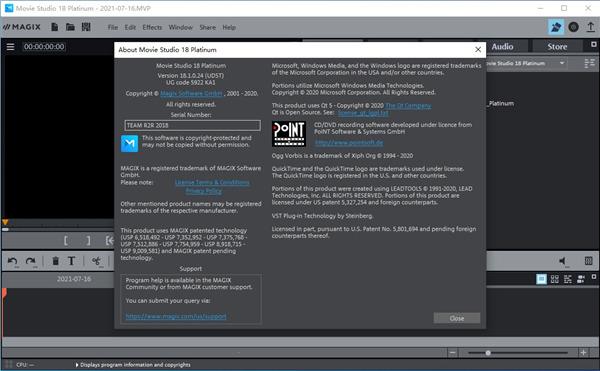Click the New Project document icon
The width and height of the screenshot is (600, 371).
pyautogui.click(x=55, y=27)
